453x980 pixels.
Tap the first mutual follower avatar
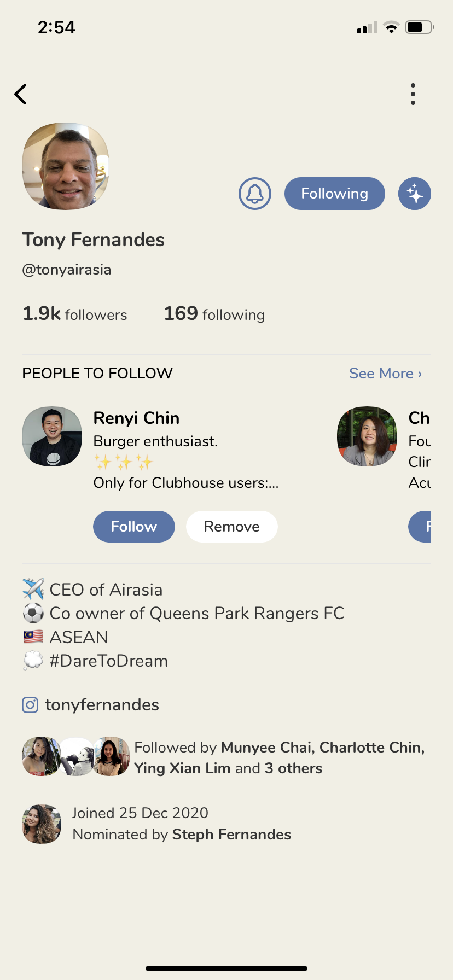click(x=39, y=756)
